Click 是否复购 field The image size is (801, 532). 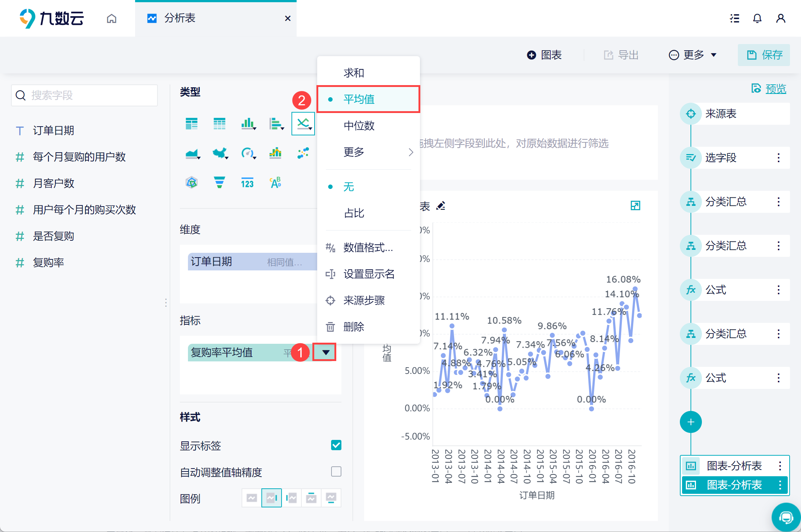click(x=54, y=236)
